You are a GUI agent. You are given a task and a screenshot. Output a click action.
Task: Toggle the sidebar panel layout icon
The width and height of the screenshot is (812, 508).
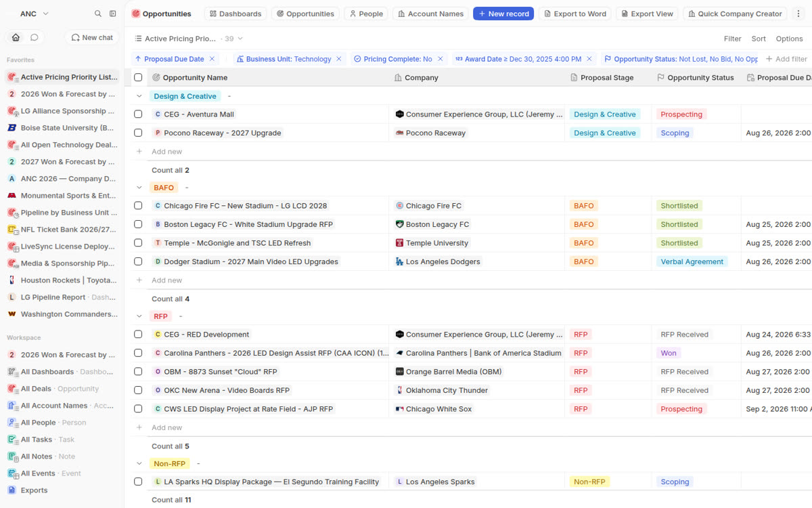[x=113, y=14]
